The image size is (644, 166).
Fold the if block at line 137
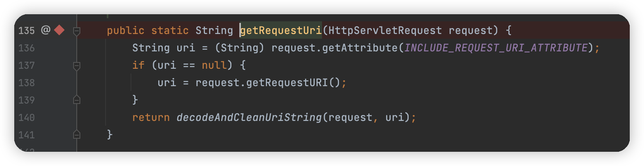pos(77,65)
